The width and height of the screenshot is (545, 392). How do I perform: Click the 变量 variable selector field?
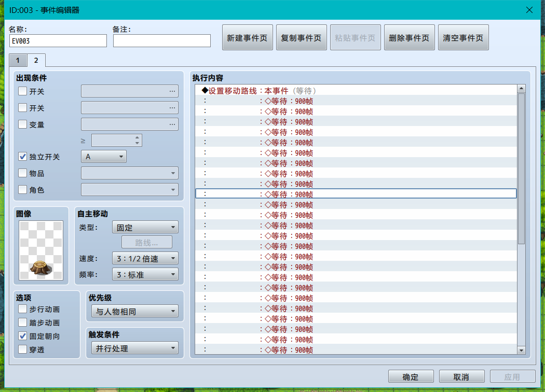click(130, 124)
